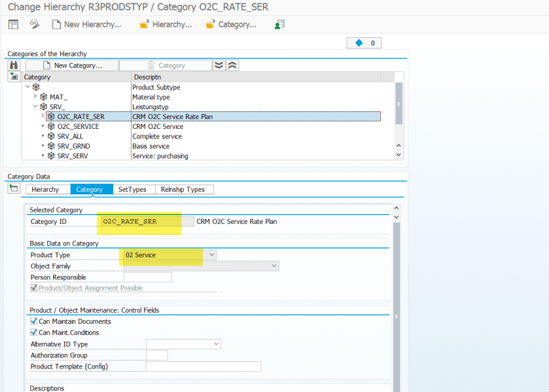Click the green person icon in top toolbar
Image resolution: width=549 pixels, height=392 pixels.
(x=279, y=24)
